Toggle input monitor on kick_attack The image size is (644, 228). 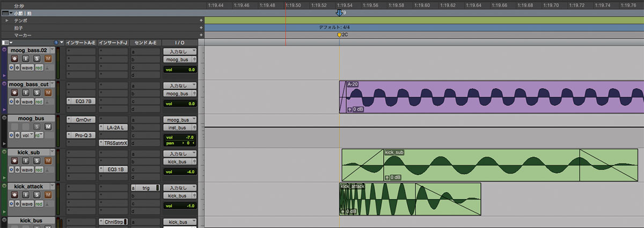tap(25, 195)
